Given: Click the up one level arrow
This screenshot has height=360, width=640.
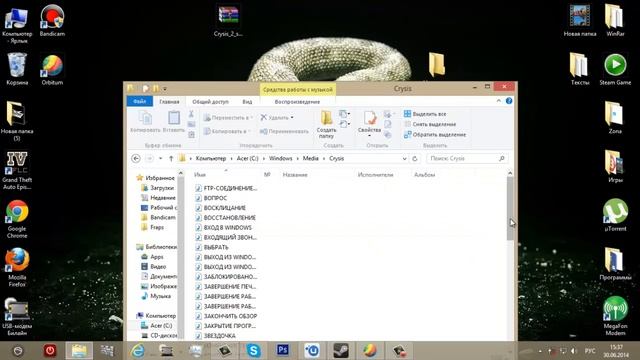Looking at the screenshot, I should (x=171, y=158).
